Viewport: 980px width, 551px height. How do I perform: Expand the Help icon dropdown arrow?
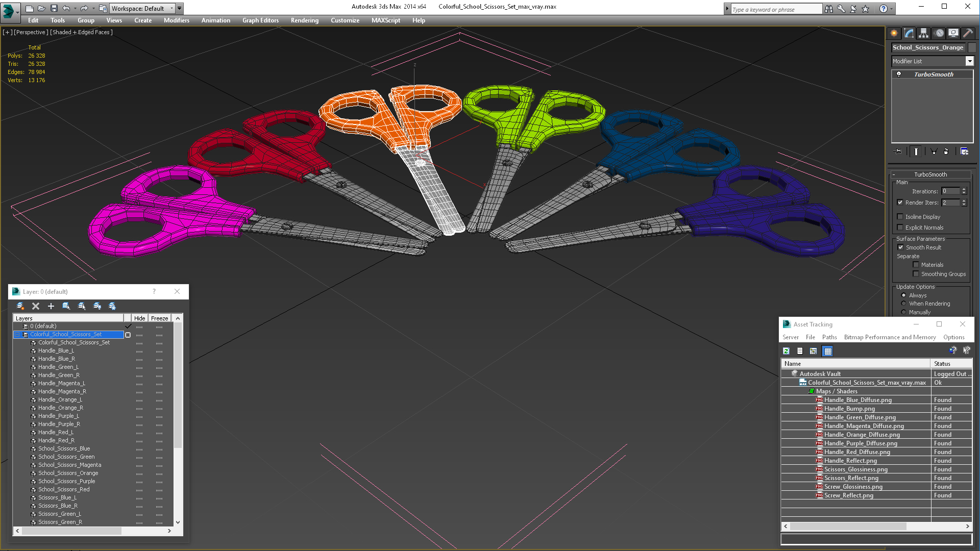[x=892, y=9]
